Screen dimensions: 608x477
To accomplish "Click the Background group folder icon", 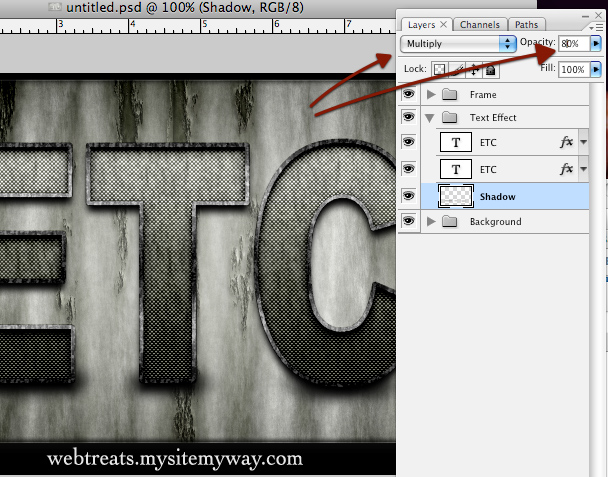I will pos(449,221).
